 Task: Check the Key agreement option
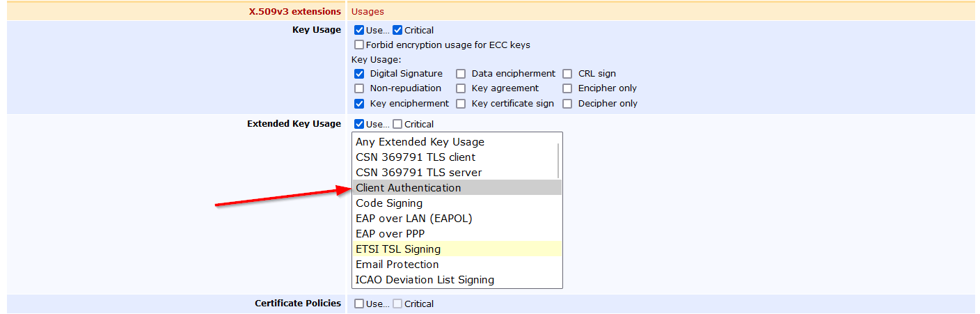coord(461,88)
